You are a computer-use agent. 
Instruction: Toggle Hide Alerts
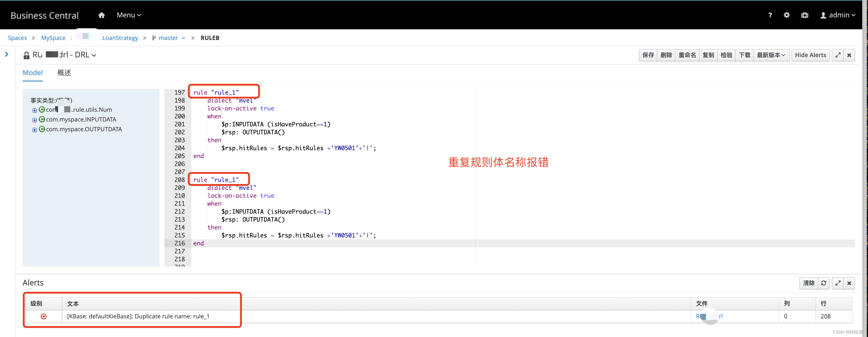810,55
